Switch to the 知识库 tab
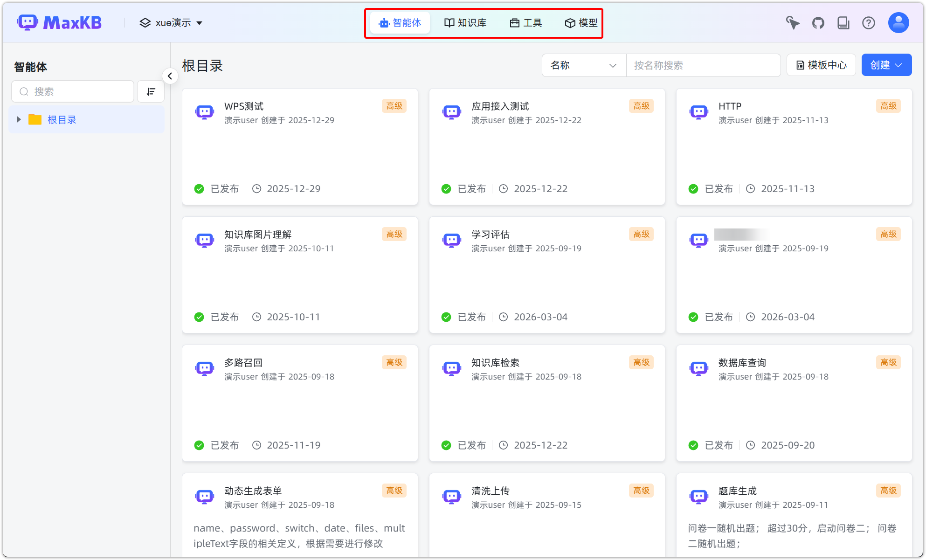This screenshot has height=560, width=926. click(x=465, y=22)
